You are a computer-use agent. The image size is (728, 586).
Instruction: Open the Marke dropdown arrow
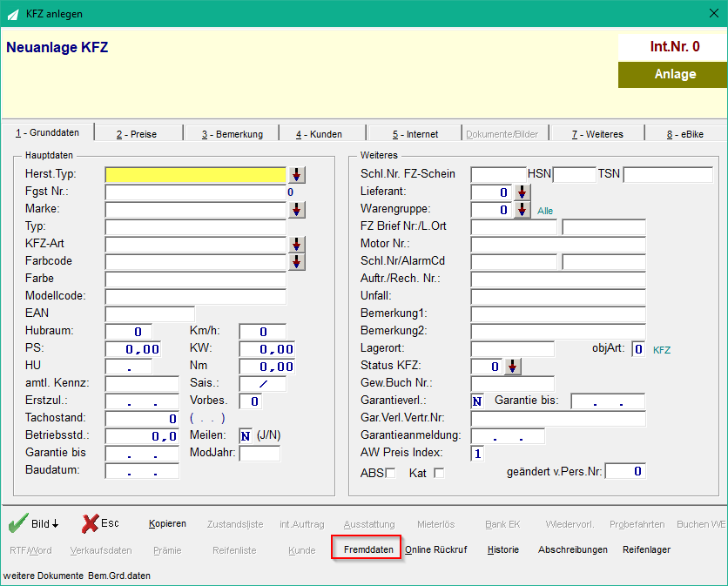(297, 210)
